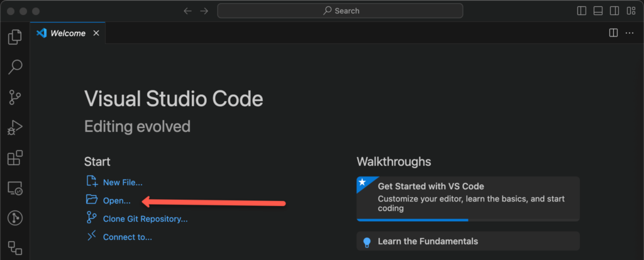Open the Source Control view
The width and height of the screenshot is (644, 260).
click(x=15, y=97)
